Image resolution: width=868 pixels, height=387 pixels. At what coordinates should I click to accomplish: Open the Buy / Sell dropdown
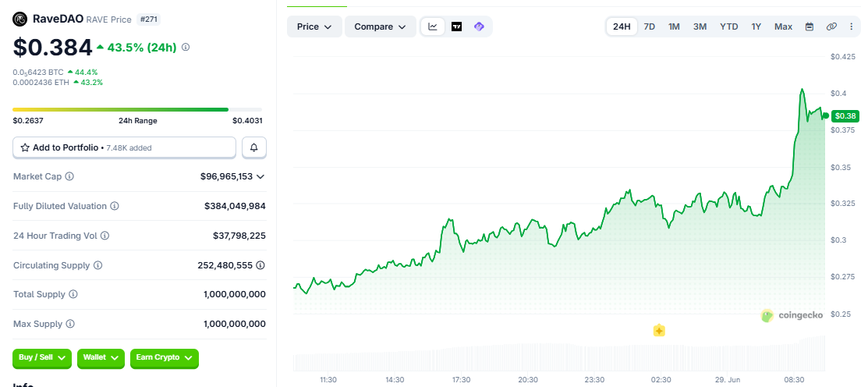42,358
